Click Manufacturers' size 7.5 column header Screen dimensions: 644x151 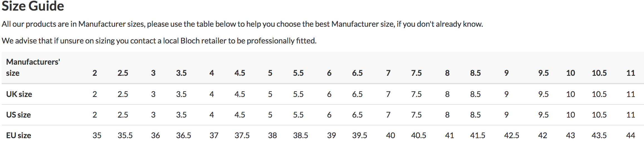coord(416,73)
